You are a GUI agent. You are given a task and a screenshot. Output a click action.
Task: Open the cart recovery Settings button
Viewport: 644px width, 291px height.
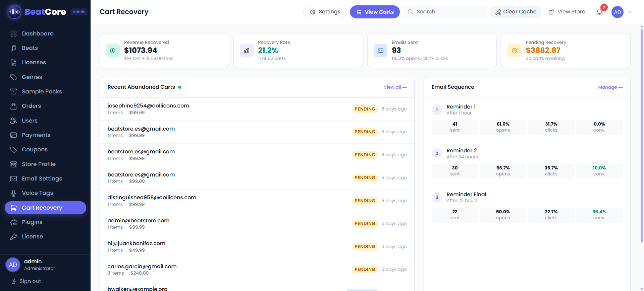[325, 12]
